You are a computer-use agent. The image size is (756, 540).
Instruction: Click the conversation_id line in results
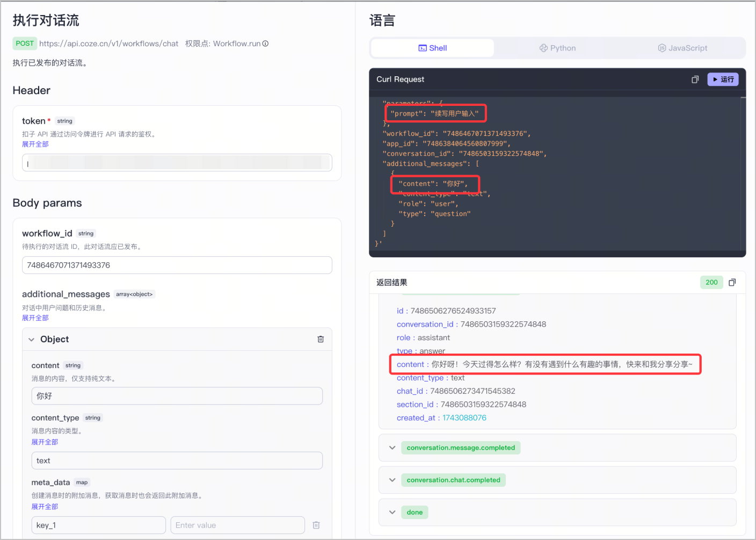pyautogui.click(x=471, y=324)
